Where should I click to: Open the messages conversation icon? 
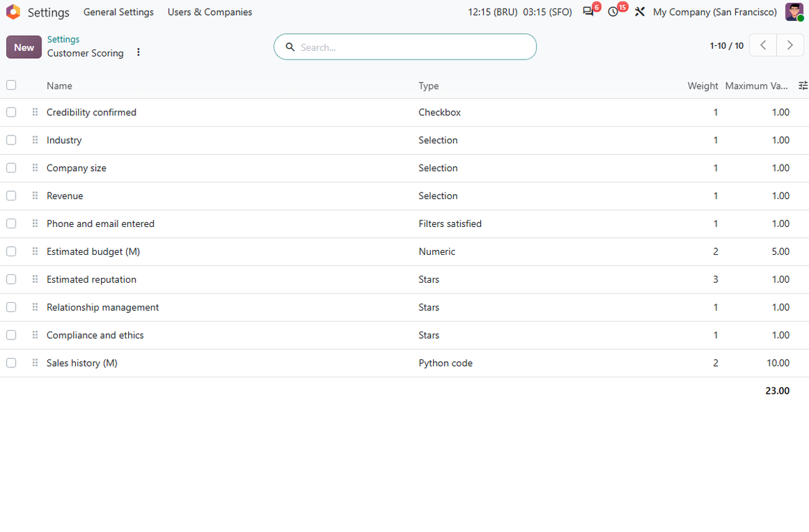pos(588,11)
